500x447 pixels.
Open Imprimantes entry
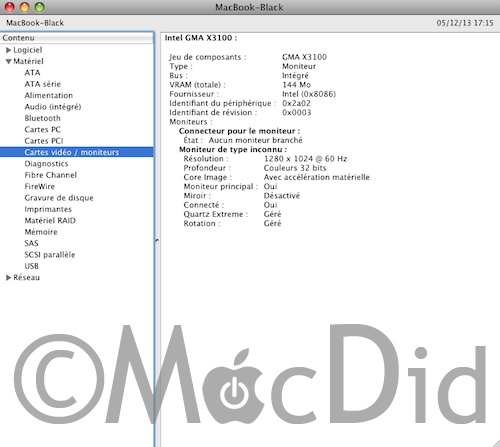pos(48,209)
